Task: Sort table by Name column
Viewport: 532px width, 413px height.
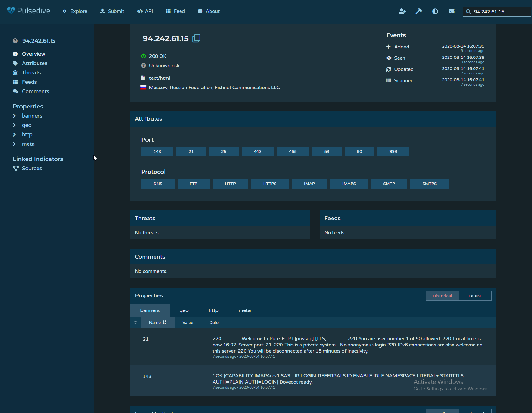Action: 158,322
